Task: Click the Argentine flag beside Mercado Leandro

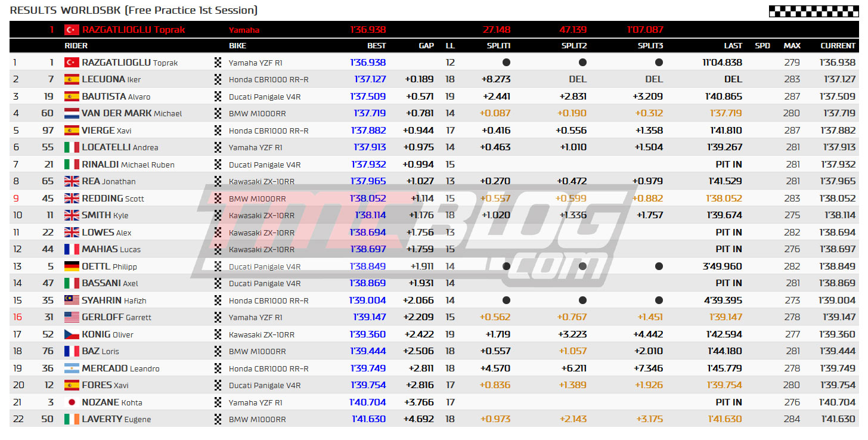Action: point(72,368)
